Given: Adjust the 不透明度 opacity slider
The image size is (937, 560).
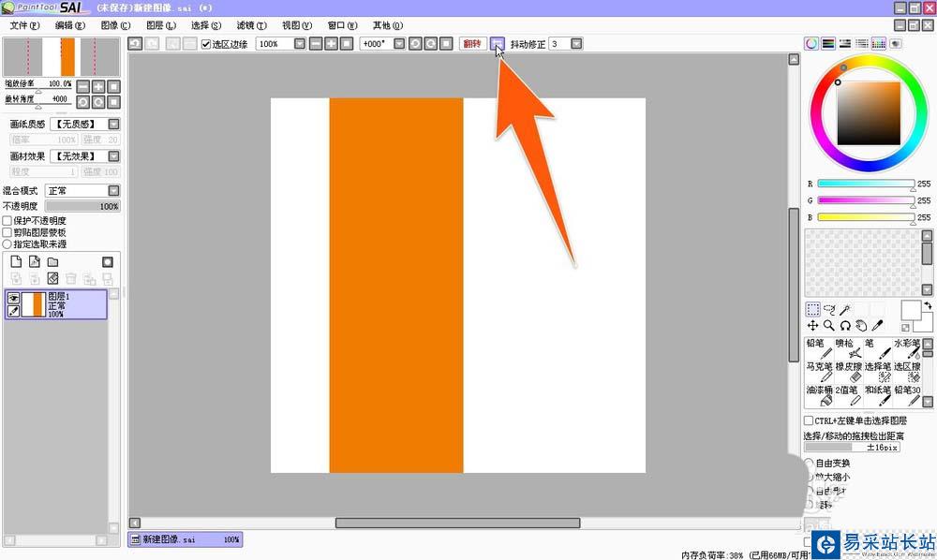Looking at the screenshot, I should click(82, 206).
